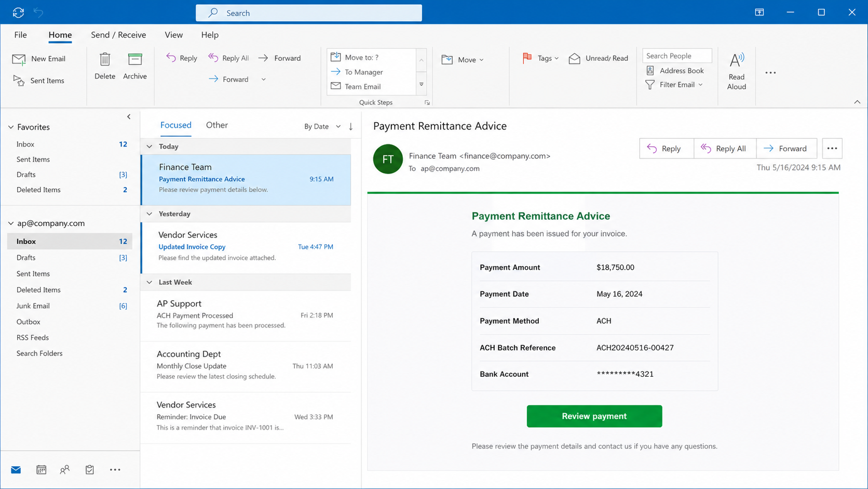Reverse sort order with the arrow icon
The width and height of the screenshot is (868, 489).
[x=351, y=126]
